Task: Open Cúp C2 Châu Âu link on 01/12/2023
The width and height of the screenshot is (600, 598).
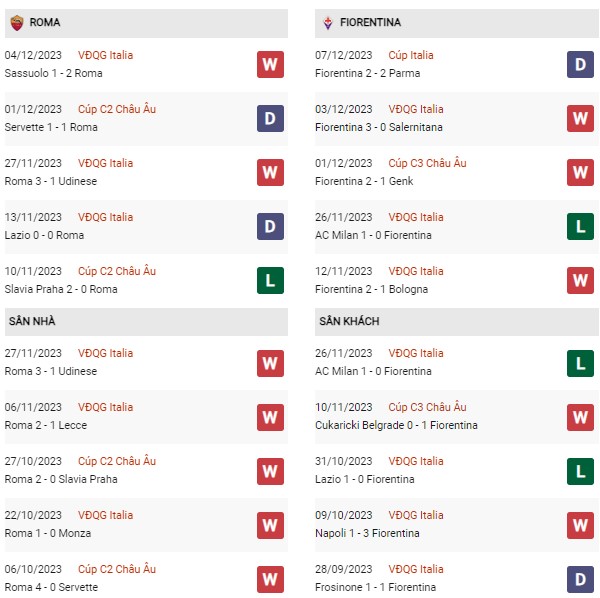Action: pos(117,109)
